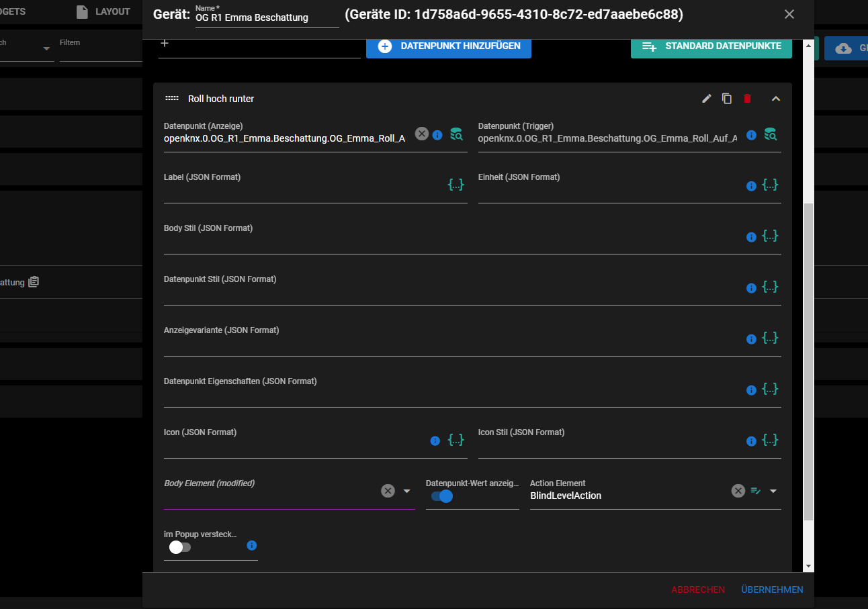Show info for Datenpunkt (Anzeige)
The width and height of the screenshot is (868, 609).
pyautogui.click(x=437, y=135)
